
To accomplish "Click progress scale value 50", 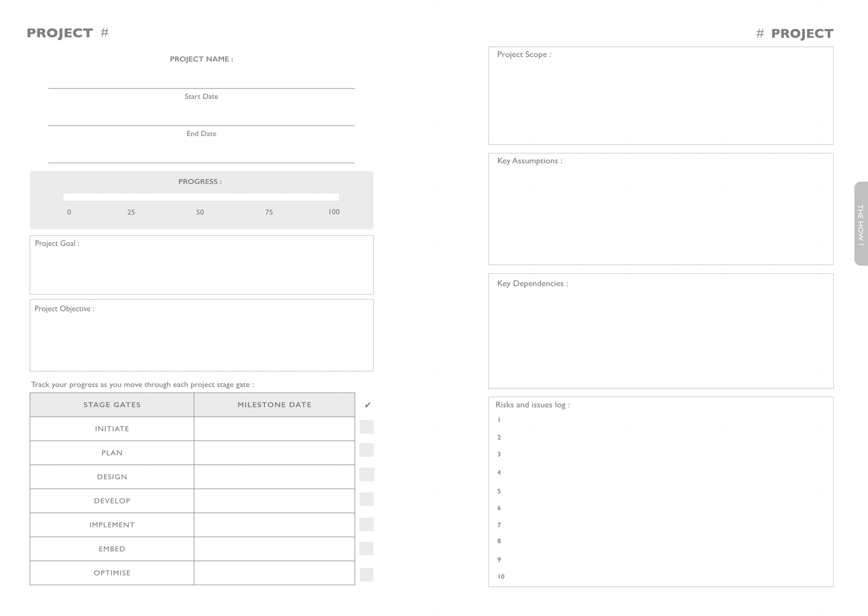I will click(x=200, y=212).
